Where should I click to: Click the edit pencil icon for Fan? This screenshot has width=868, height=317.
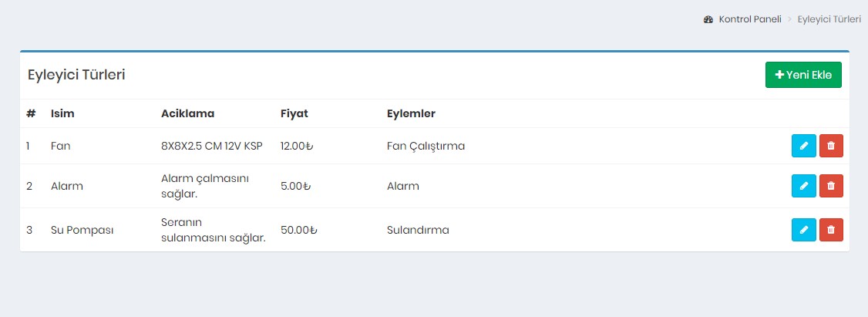point(803,146)
